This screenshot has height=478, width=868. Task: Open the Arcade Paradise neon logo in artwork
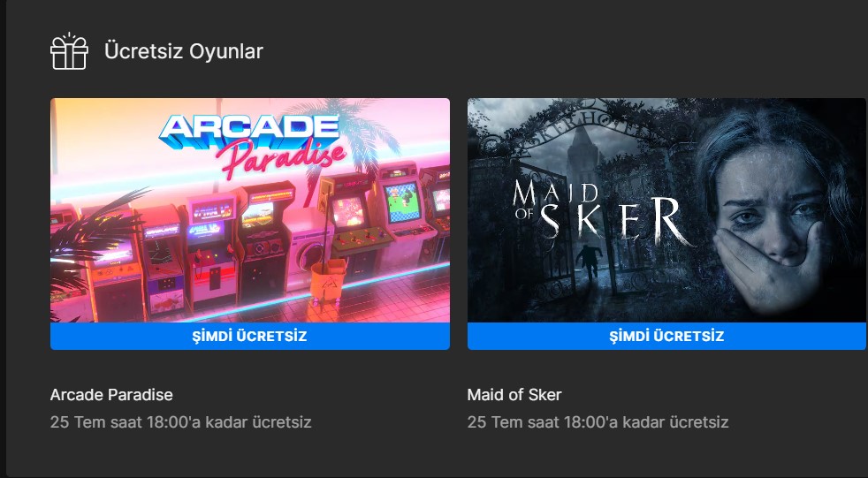pos(253,145)
